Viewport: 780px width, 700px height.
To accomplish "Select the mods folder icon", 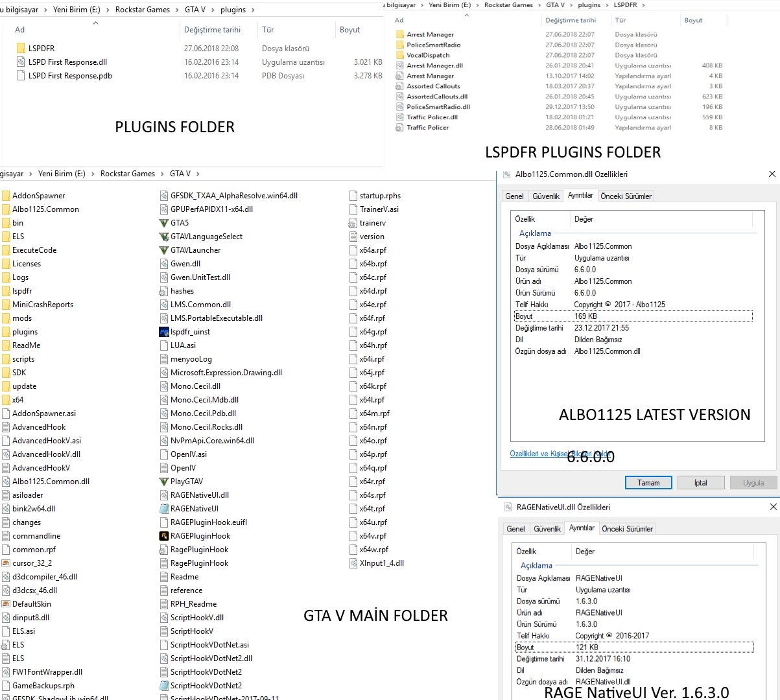I will click(6, 318).
